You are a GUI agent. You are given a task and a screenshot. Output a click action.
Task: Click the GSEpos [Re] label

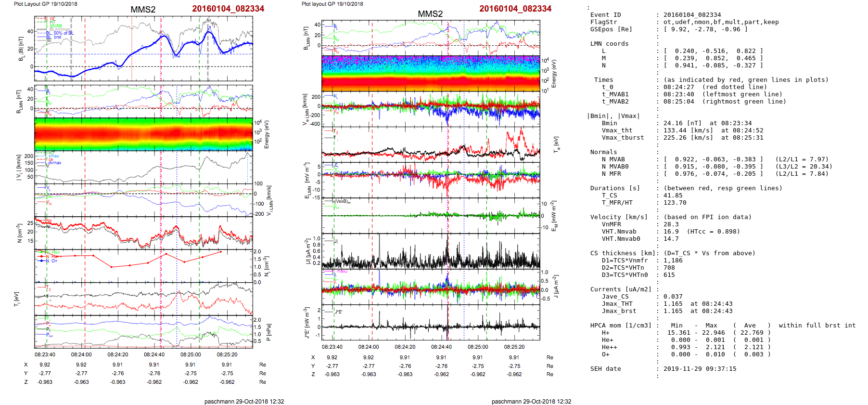(611, 29)
